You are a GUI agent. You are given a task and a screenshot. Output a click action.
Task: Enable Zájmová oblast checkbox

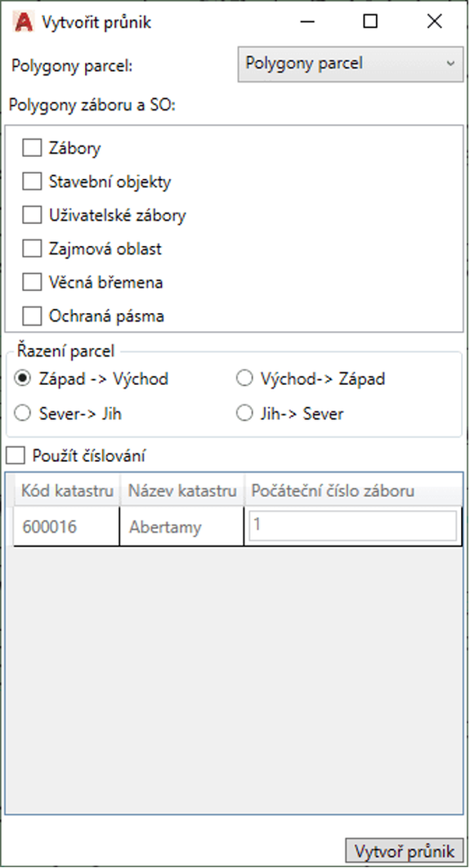point(32,249)
